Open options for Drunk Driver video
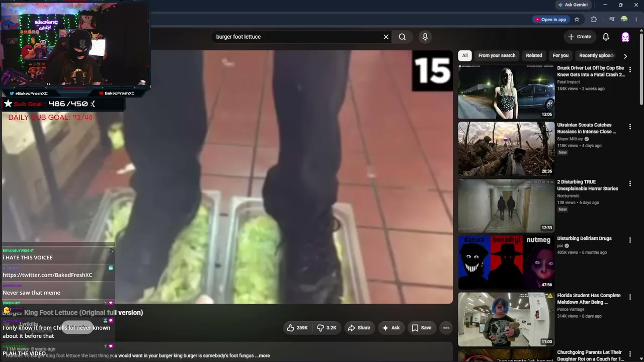This screenshot has height=362, width=644. pos(630,70)
